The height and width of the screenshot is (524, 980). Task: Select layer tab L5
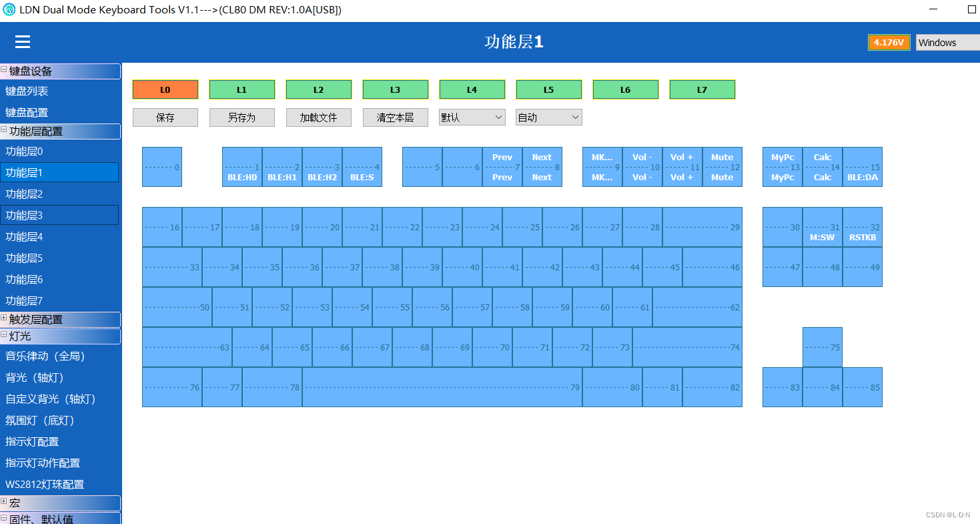548,89
